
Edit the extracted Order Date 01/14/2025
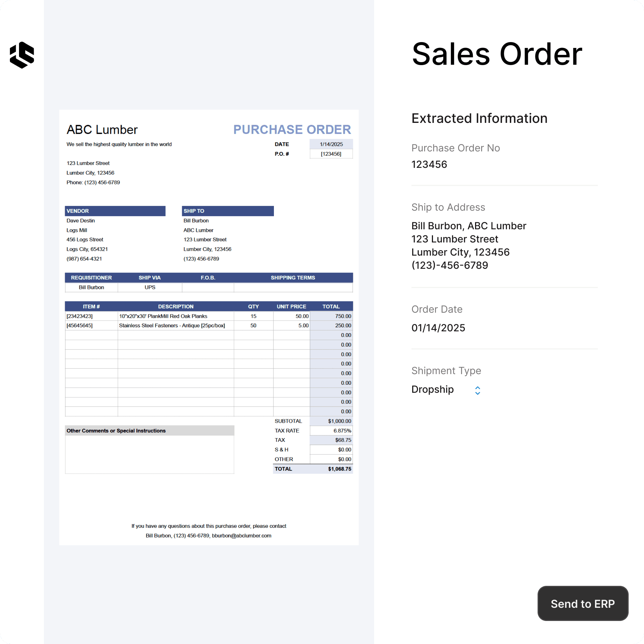point(438,328)
